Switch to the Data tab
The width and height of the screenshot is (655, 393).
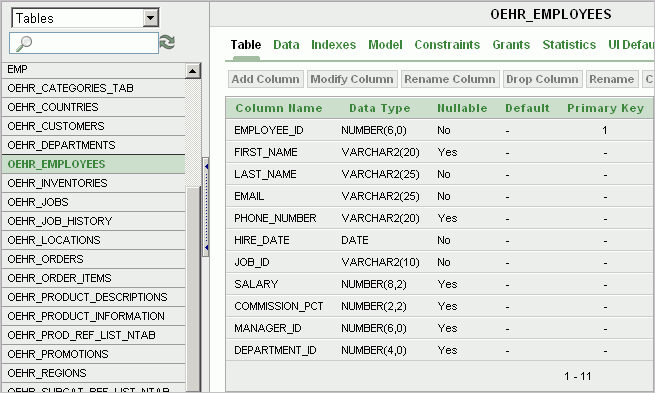point(286,45)
